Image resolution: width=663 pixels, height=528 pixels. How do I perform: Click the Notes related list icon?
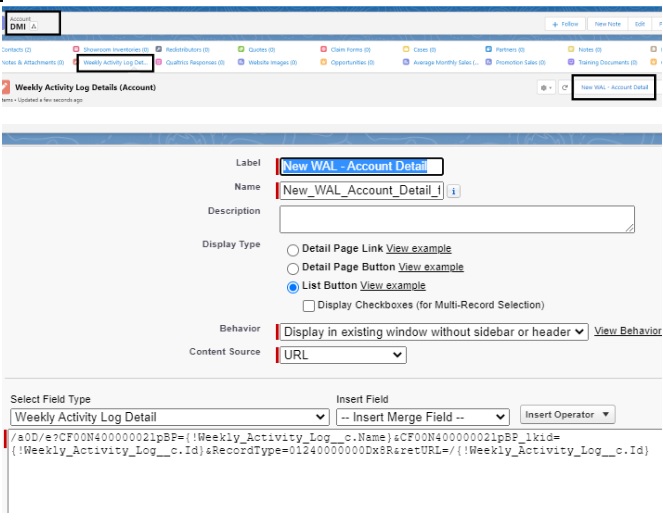571,49
